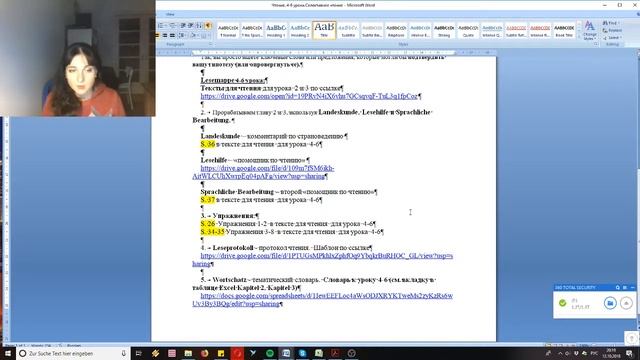Open File Explorer from the taskbar
Image resolution: width=640 pixels, height=360 pixels.
(x=188, y=353)
